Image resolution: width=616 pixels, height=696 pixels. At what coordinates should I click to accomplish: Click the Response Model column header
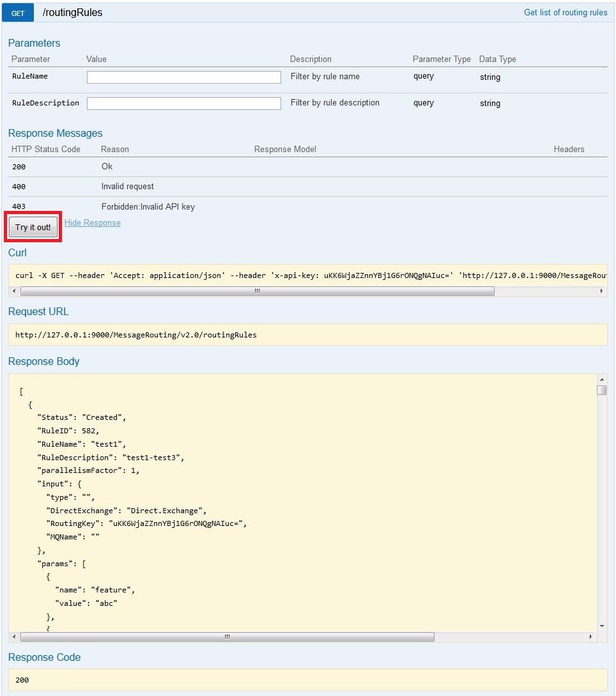coord(285,149)
